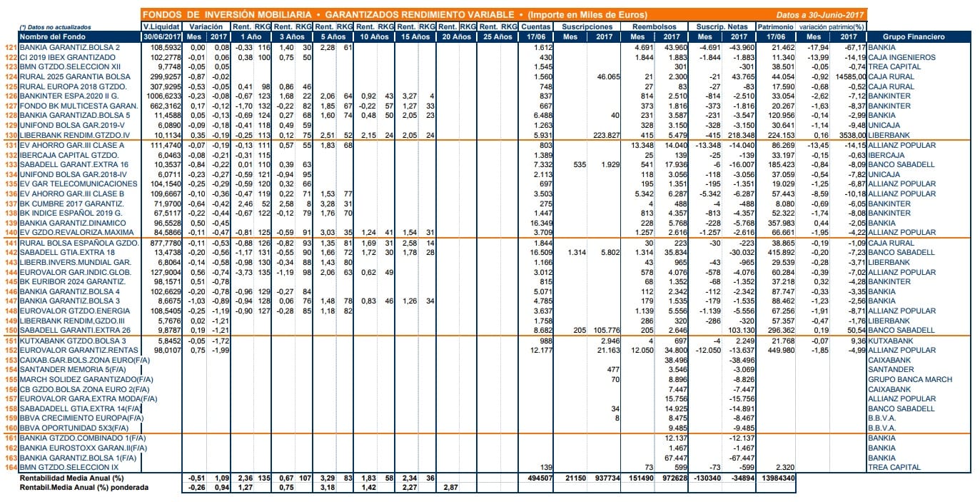This screenshot has width=980, height=502.
Task: Select fund name BANKIA EUROSTOXX GARAN.II(F/A)
Action: (x=84, y=448)
